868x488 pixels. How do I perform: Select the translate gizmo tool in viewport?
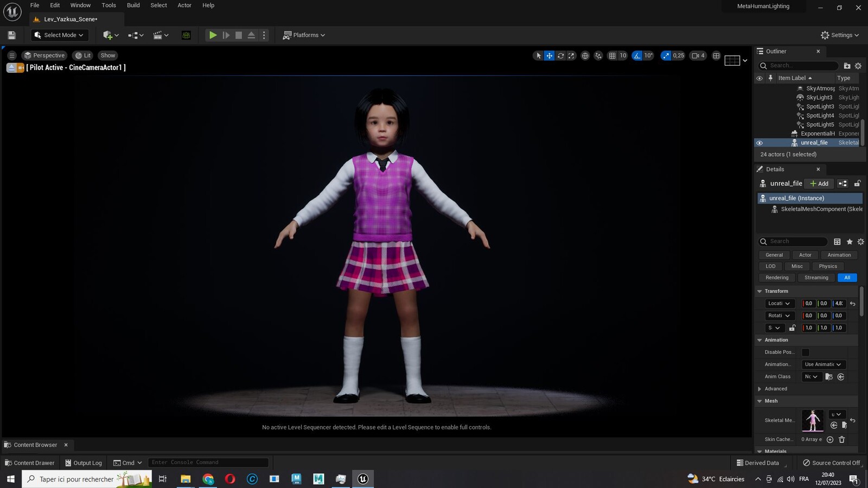(x=550, y=55)
